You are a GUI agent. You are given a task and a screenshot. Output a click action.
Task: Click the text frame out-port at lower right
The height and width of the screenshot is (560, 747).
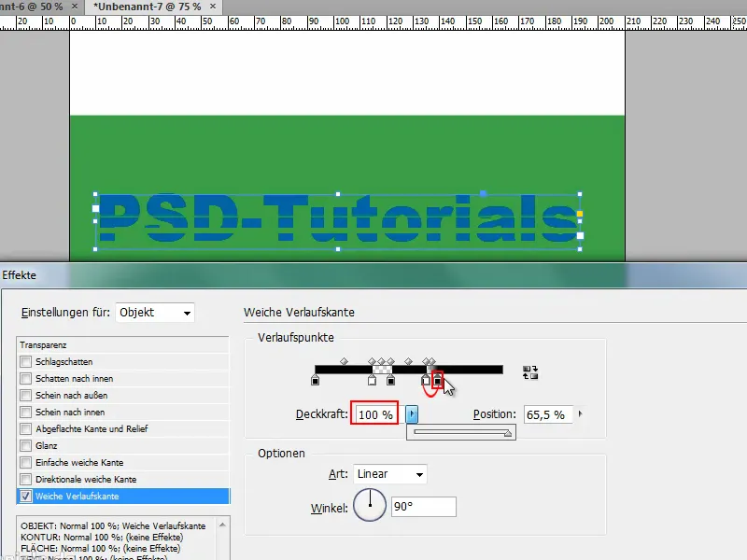pyautogui.click(x=580, y=236)
